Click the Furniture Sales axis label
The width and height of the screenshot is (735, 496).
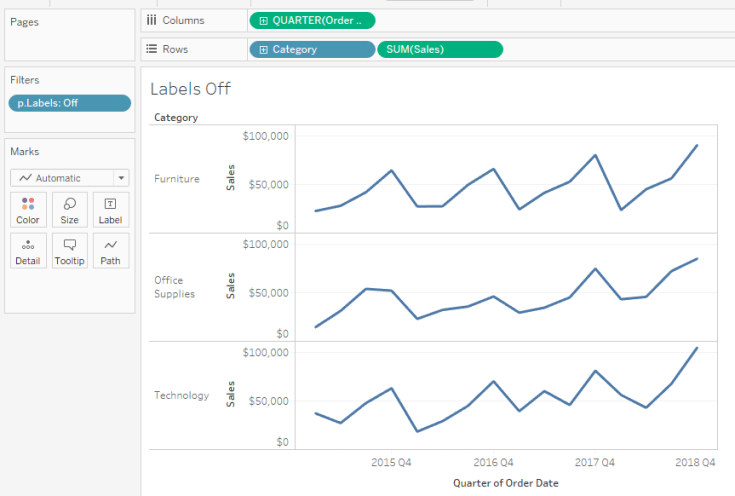tap(231, 179)
